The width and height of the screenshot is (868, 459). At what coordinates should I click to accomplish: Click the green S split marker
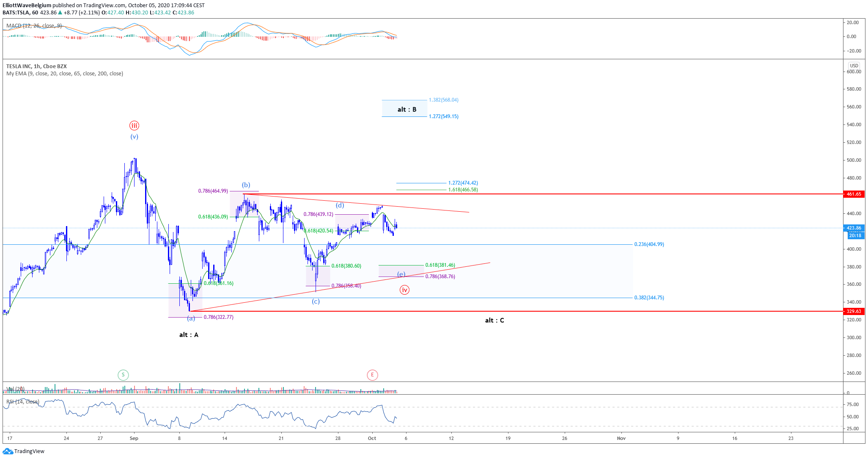pyautogui.click(x=123, y=375)
